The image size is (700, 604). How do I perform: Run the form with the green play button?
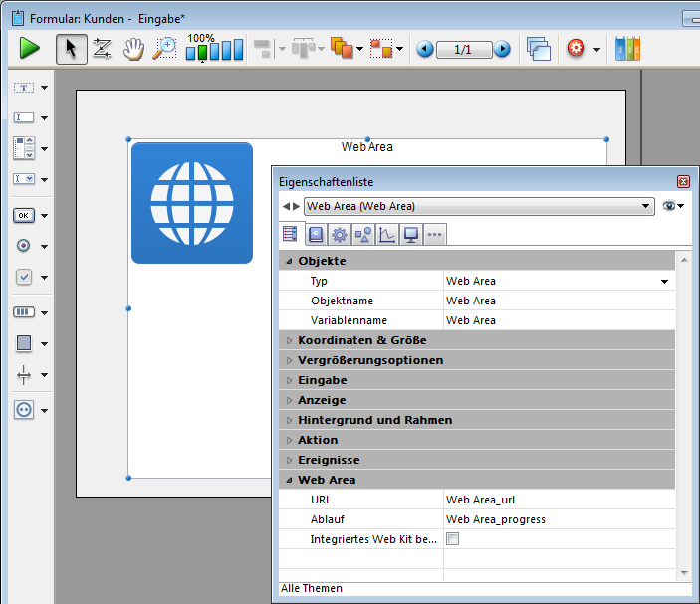29,48
